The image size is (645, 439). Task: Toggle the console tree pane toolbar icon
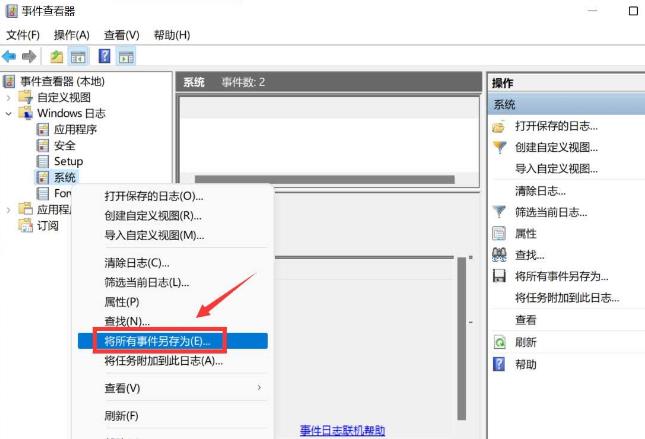(78, 56)
